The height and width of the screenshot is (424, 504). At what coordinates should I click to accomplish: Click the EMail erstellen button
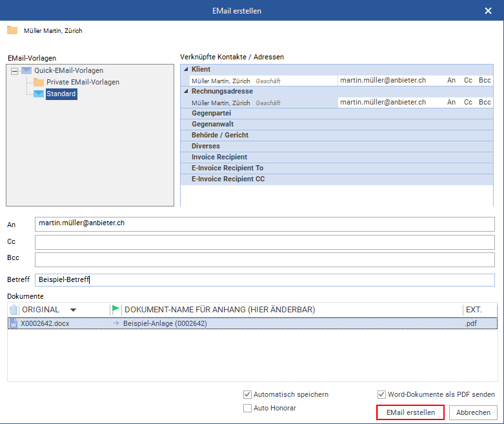[410, 412]
